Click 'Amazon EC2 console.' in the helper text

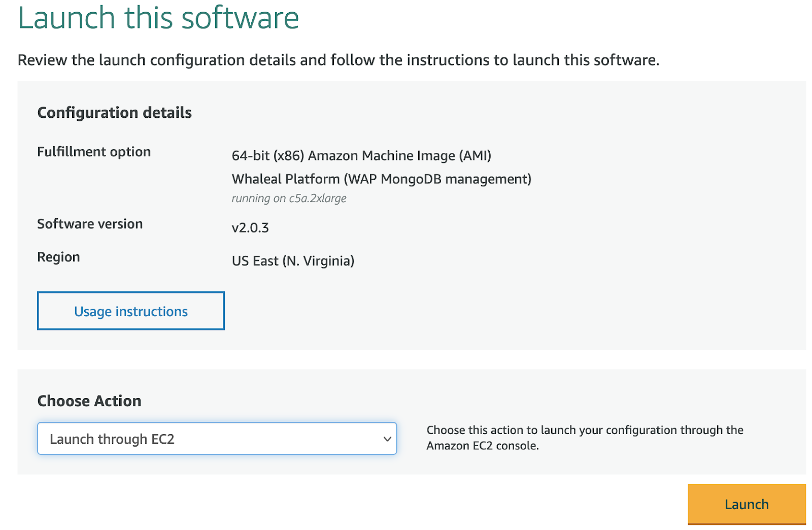point(482,446)
